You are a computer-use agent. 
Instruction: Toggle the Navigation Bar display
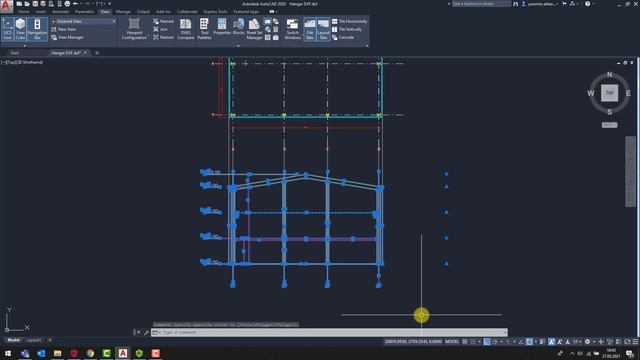(37, 29)
